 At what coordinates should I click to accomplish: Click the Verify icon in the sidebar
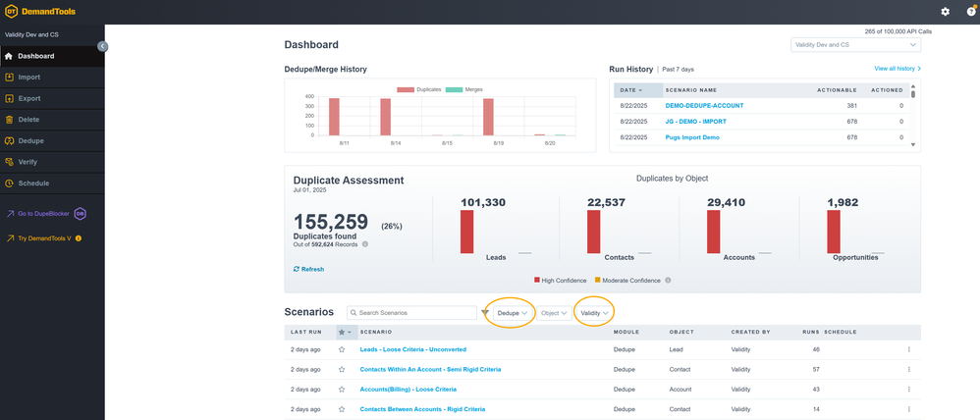click(9, 163)
